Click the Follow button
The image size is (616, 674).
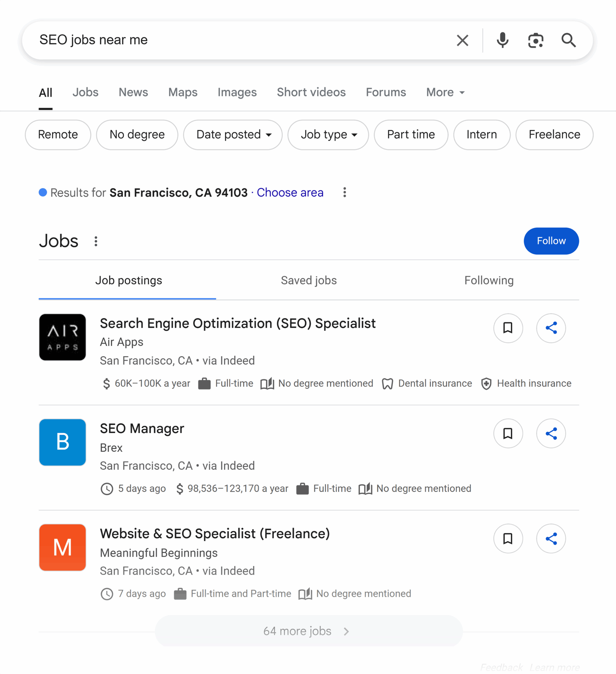551,241
